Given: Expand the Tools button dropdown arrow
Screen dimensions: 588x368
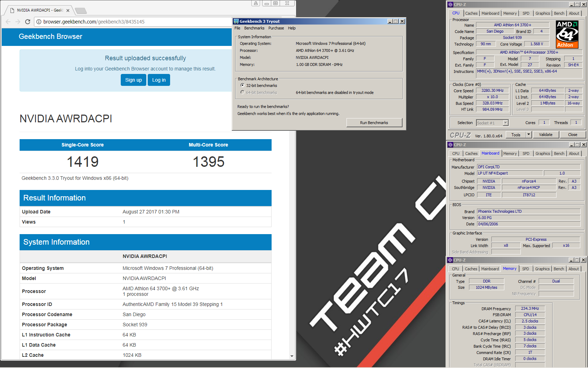Looking at the screenshot, I should 529,135.
